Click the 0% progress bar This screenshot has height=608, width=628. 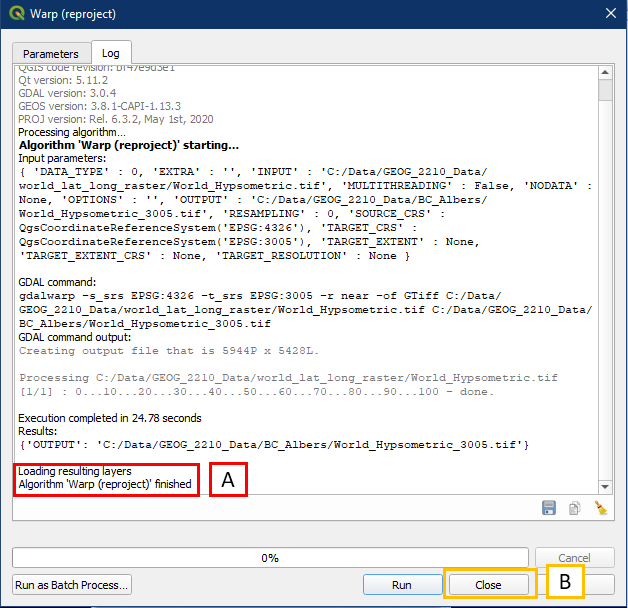click(269, 557)
